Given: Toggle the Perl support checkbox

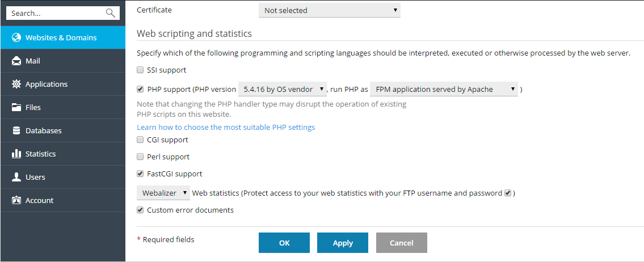Looking at the screenshot, I should tap(140, 157).
